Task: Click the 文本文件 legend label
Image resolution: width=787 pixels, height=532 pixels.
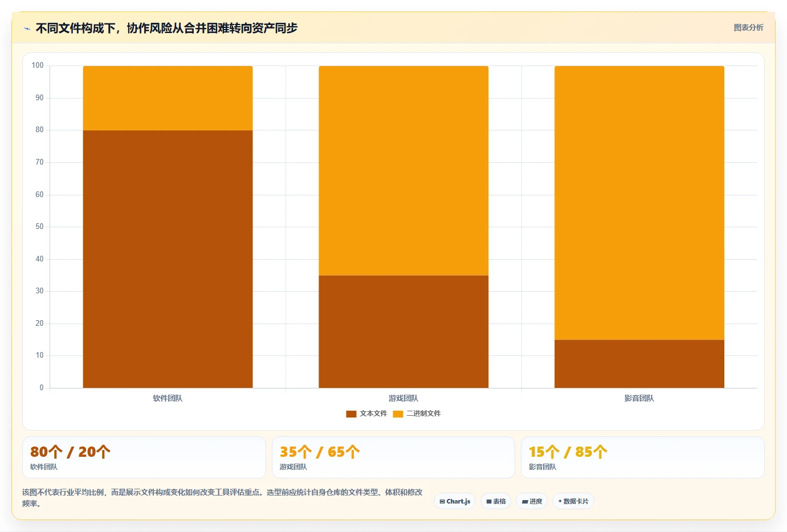Action: coord(373,414)
